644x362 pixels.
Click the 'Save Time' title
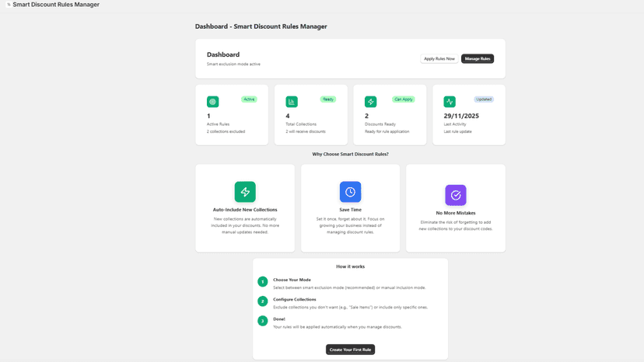click(x=350, y=210)
